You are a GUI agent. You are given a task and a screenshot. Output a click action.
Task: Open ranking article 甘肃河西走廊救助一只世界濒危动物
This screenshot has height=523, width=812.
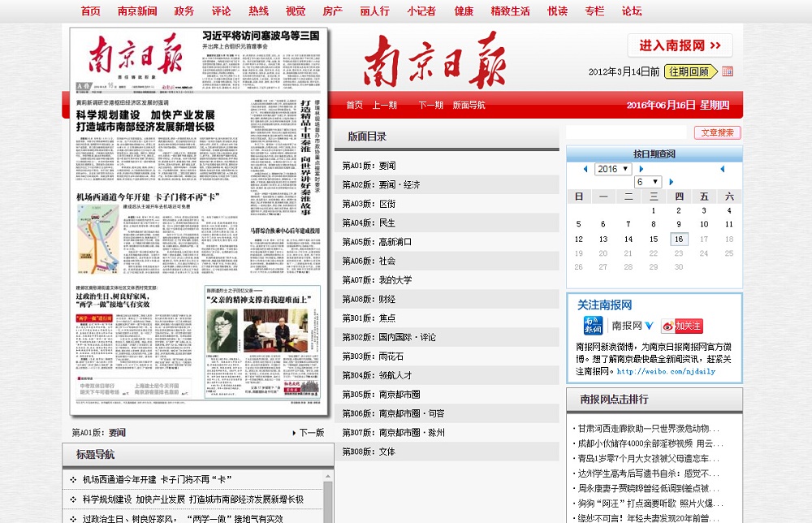(x=648, y=429)
